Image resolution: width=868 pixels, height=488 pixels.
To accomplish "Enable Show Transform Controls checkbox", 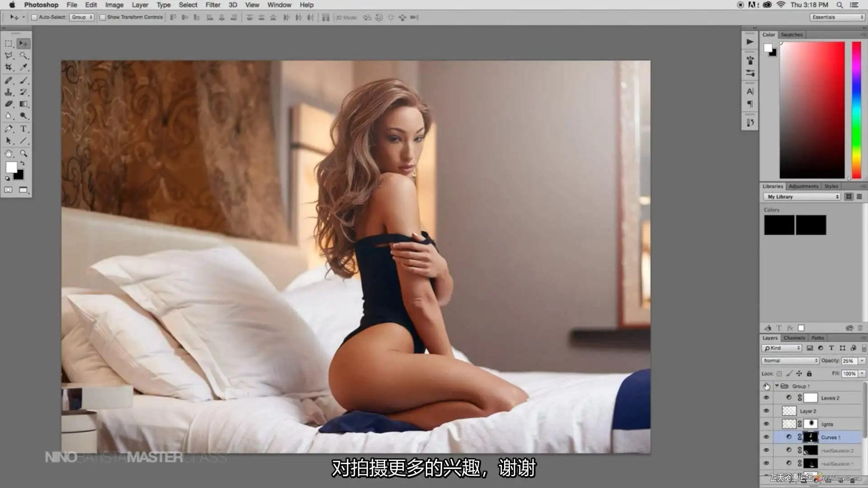I will [x=103, y=18].
